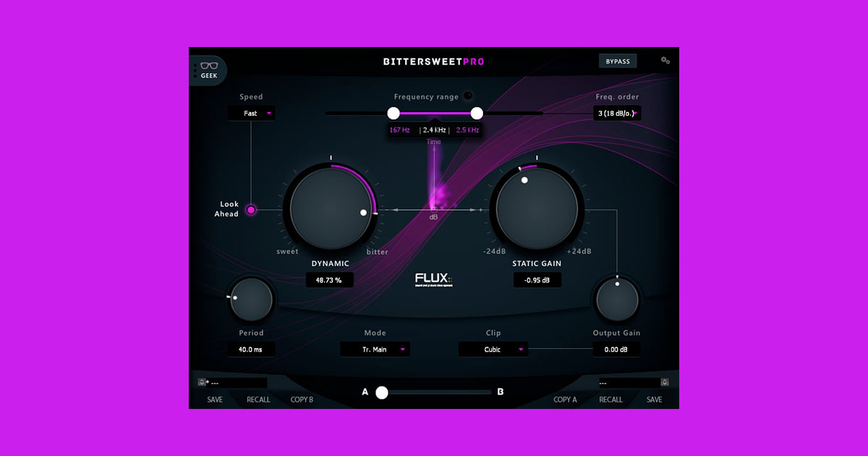
Task: Toggle the Geek glasses mode button
Action: [208, 69]
